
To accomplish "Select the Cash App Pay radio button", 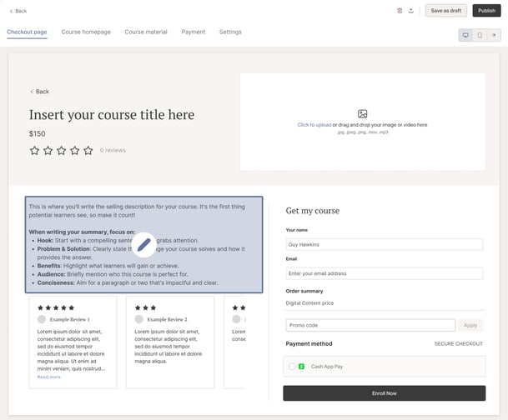I will (x=292, y=367).
